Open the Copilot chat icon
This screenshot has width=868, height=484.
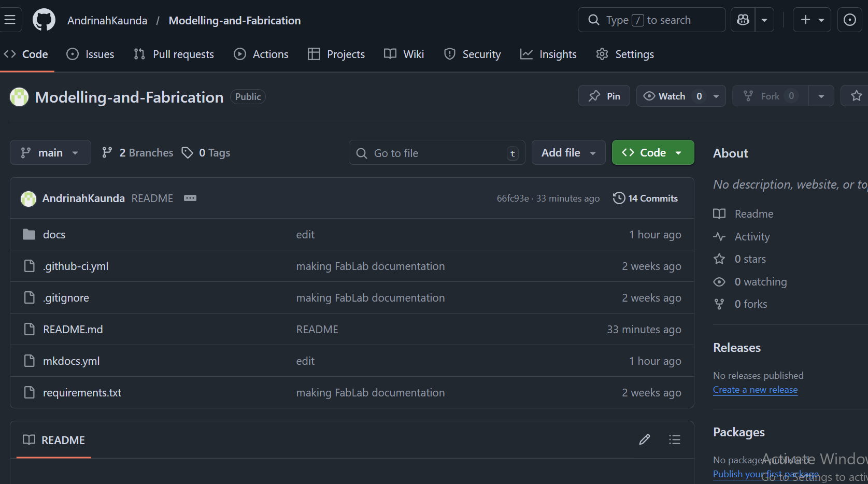tap(743, 20)
